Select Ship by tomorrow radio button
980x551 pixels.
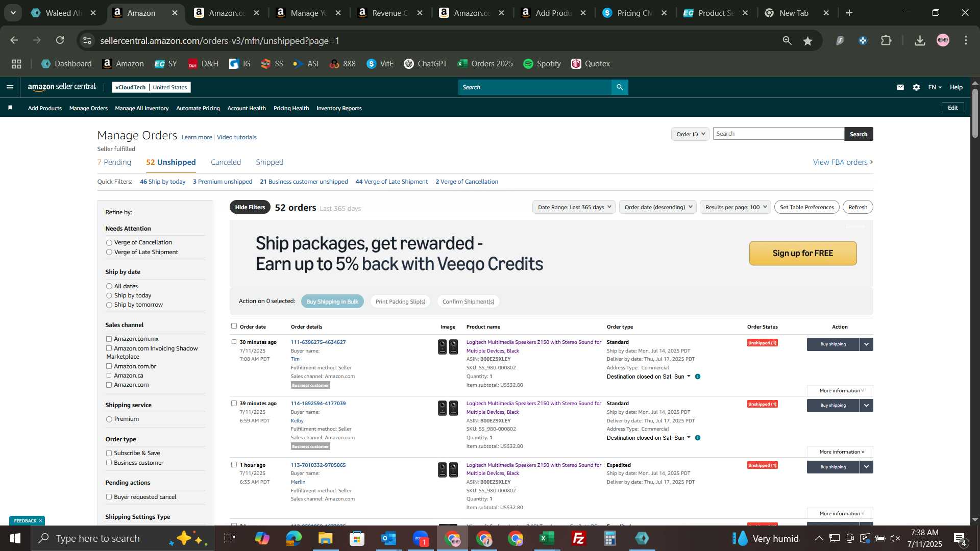click(x=109, y=305)
